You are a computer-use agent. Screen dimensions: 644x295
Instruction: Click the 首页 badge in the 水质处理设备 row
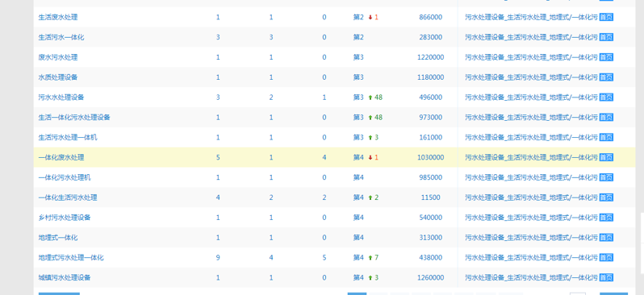click(x=606, y=77)
